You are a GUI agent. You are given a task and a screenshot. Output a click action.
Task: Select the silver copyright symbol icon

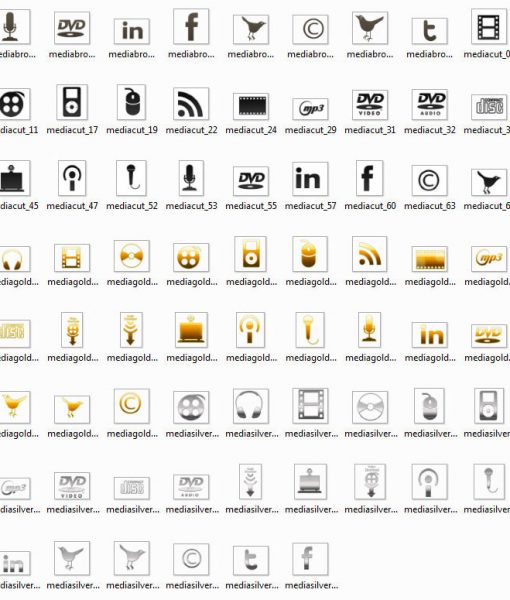pyautogui.click(x=191, y=559)
